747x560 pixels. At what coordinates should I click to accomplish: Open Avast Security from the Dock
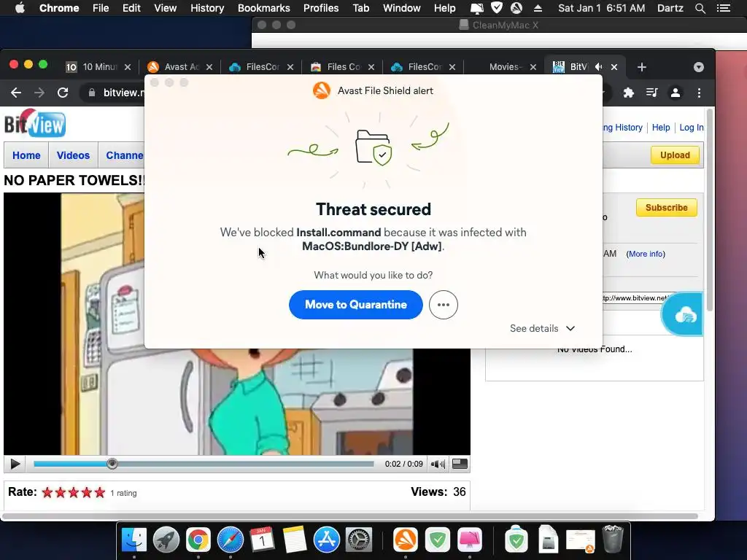click(406, 540)
